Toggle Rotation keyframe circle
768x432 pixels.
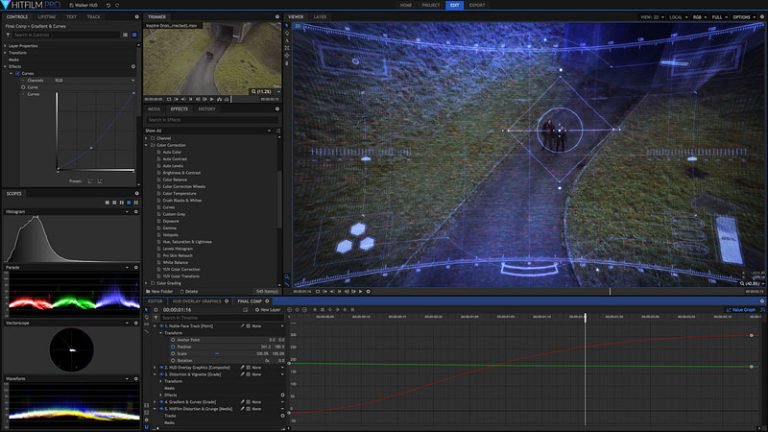pos(173,360)
